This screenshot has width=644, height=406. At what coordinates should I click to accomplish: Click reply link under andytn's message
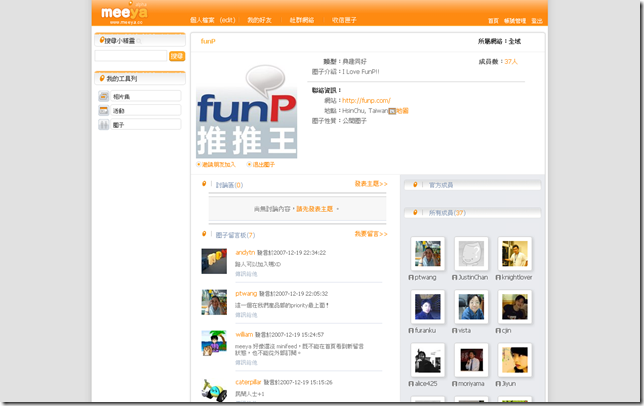coord(246,274)
